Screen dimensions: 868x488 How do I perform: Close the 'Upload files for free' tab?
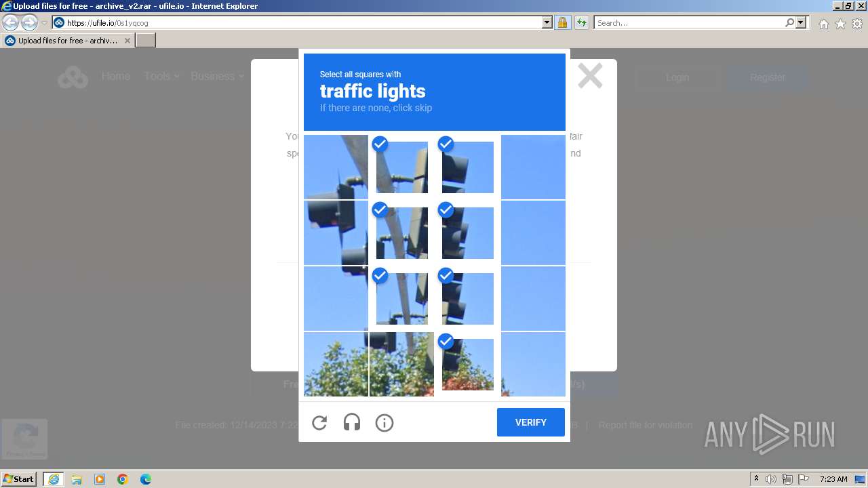coord(127,41)
